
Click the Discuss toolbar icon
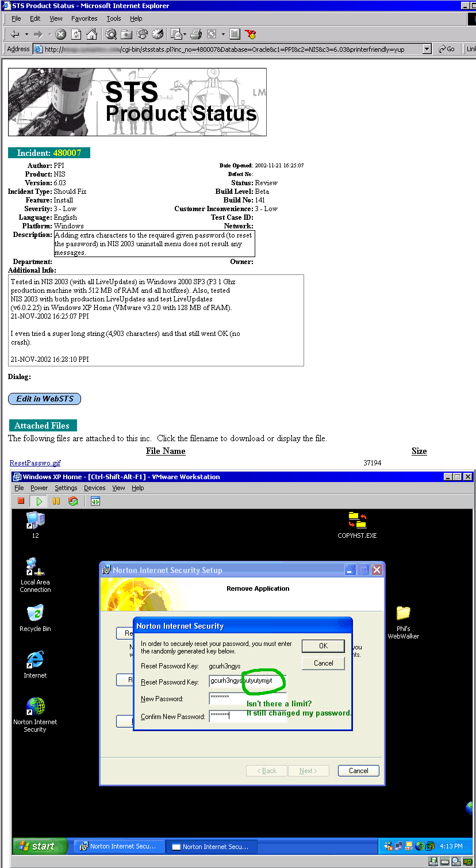click(x=235, y=34)
